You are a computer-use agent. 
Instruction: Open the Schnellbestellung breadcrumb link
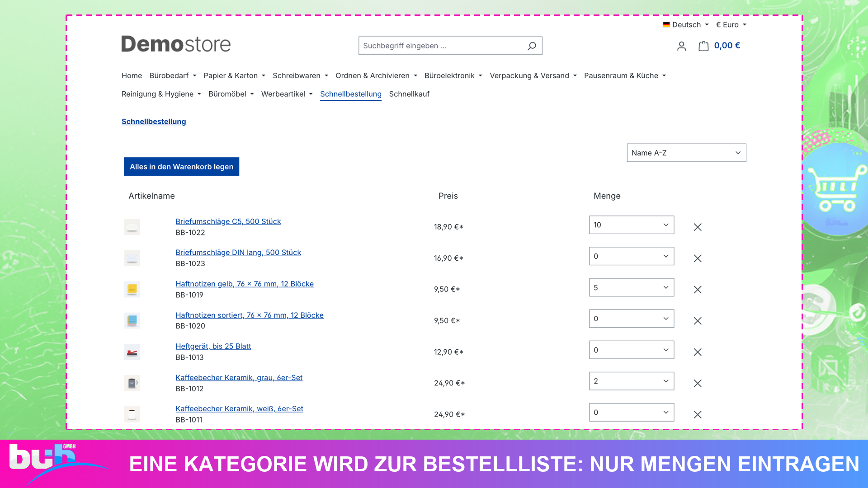point(154,122)
